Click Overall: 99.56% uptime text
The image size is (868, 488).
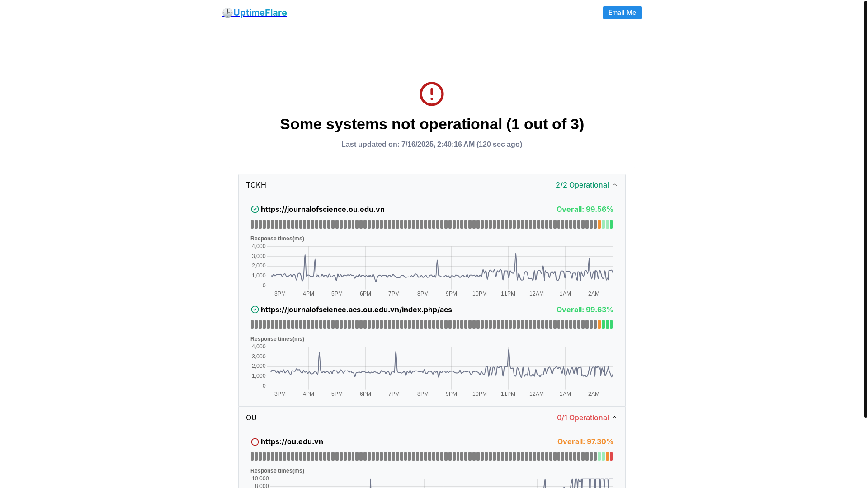[x=585, y=209]
